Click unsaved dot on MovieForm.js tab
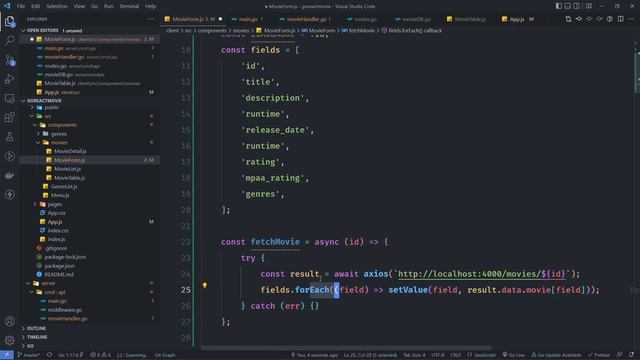 coord(220,19)
